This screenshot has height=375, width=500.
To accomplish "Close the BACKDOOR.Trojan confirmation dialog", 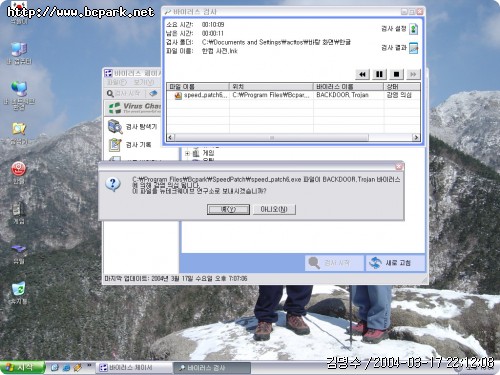I will tap(399, 166).
